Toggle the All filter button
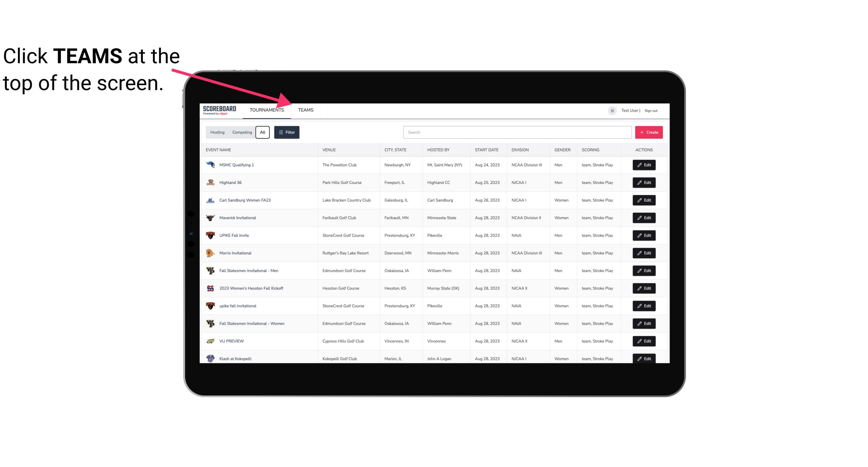This screenshot has width=868, height=467. pos(262,132)
